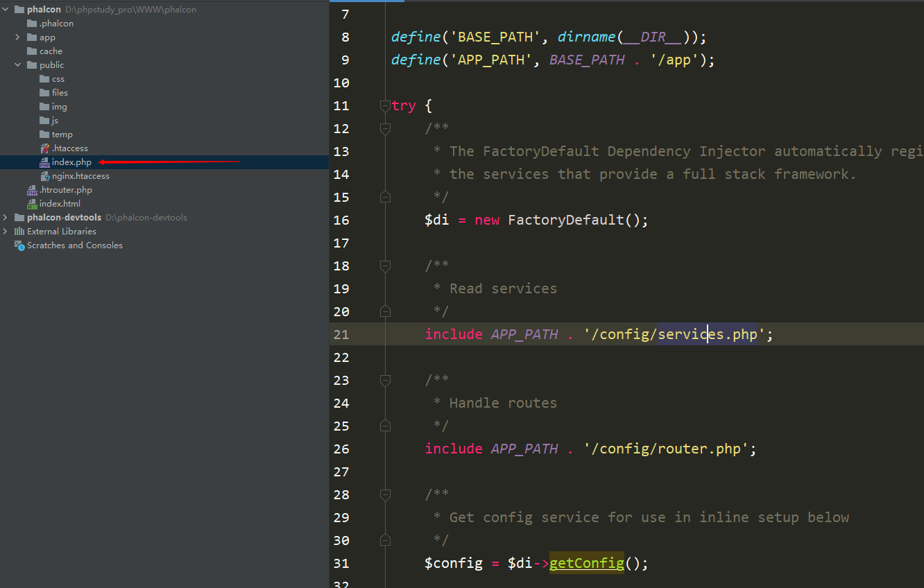Click the '/app' string literal

(674, 60)
